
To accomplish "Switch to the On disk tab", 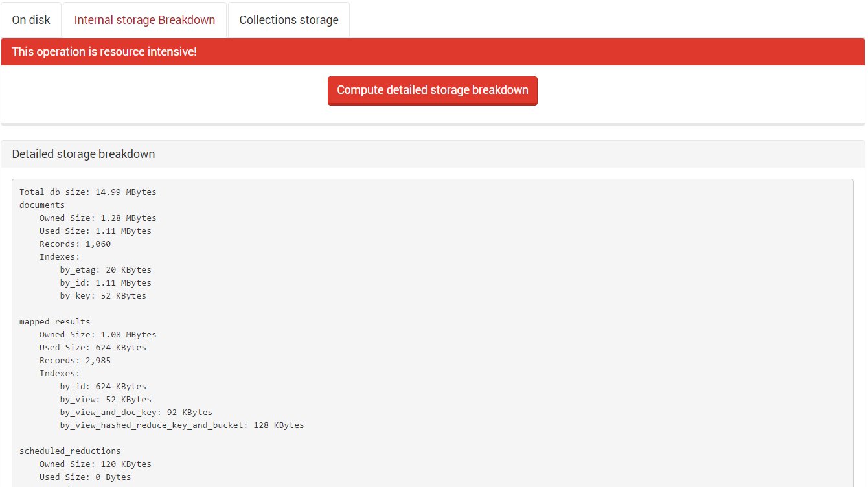I will tap(31, 20).
